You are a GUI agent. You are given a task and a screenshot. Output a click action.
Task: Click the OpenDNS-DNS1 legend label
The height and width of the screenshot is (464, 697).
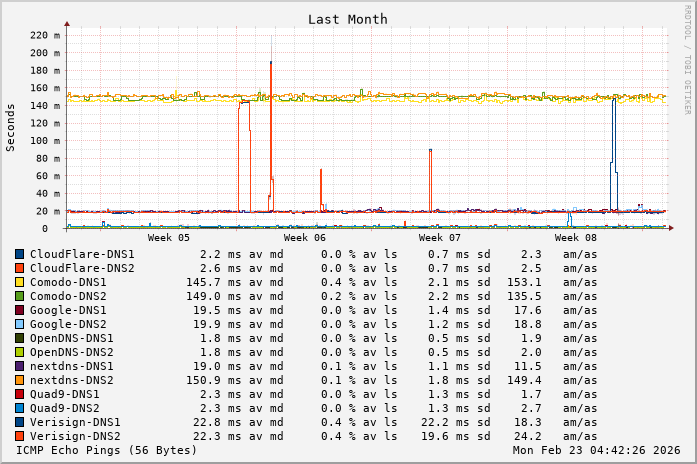coord(71,339)
